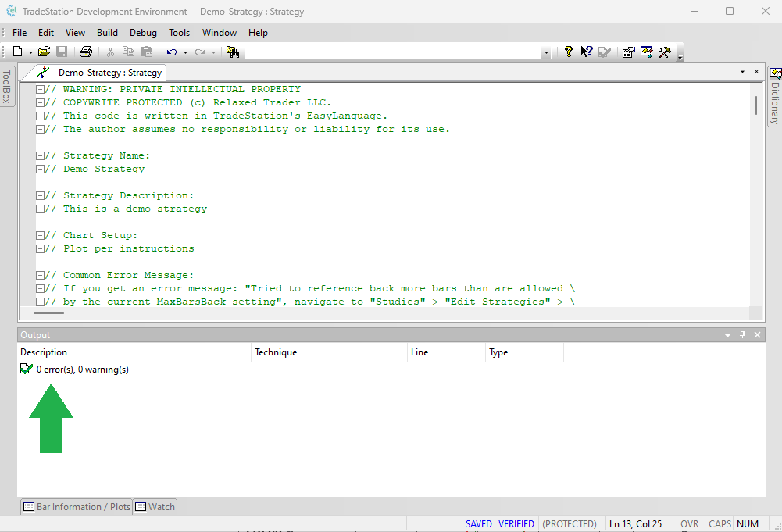Screen dimensions: 782x532
Task: Click the Cut scissors icon
Action: [x=111, y=52]
